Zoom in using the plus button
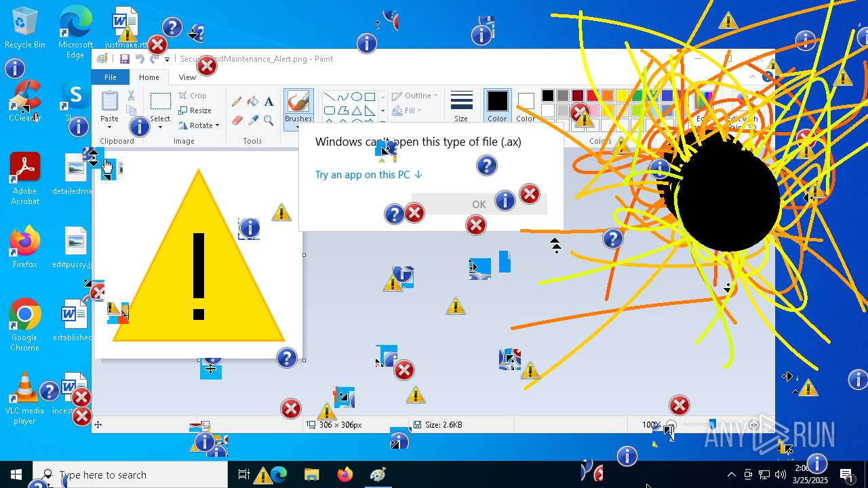This screenshot has width=868, height=488. [754, 425]
